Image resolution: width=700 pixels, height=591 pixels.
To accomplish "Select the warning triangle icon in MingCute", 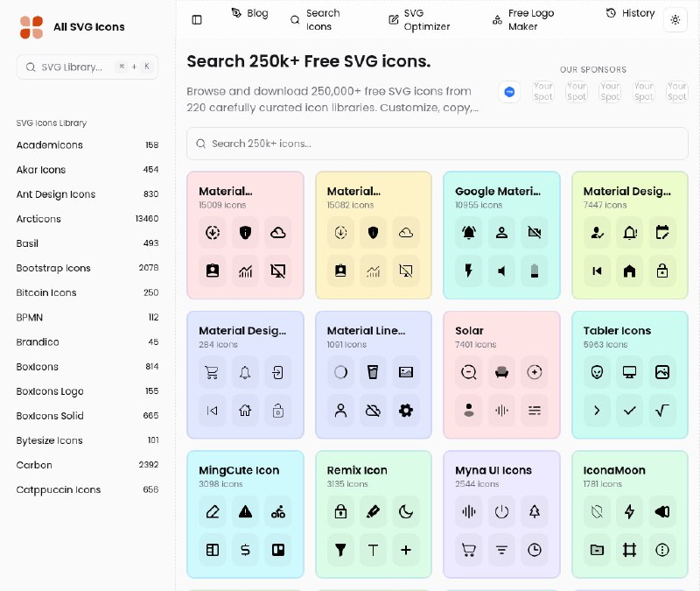I will [245, 512].
